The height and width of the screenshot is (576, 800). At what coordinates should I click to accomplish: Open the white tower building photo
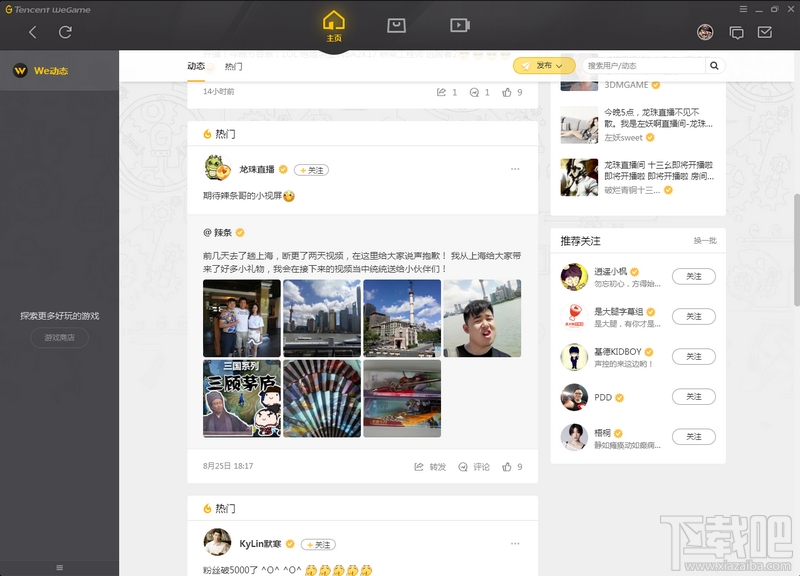pyautogui.click(x=402, y=318)
